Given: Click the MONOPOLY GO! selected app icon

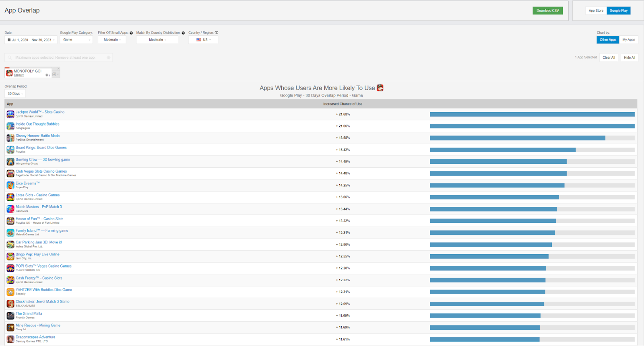Looking at the screenshot, I should [x=9, y=73].
